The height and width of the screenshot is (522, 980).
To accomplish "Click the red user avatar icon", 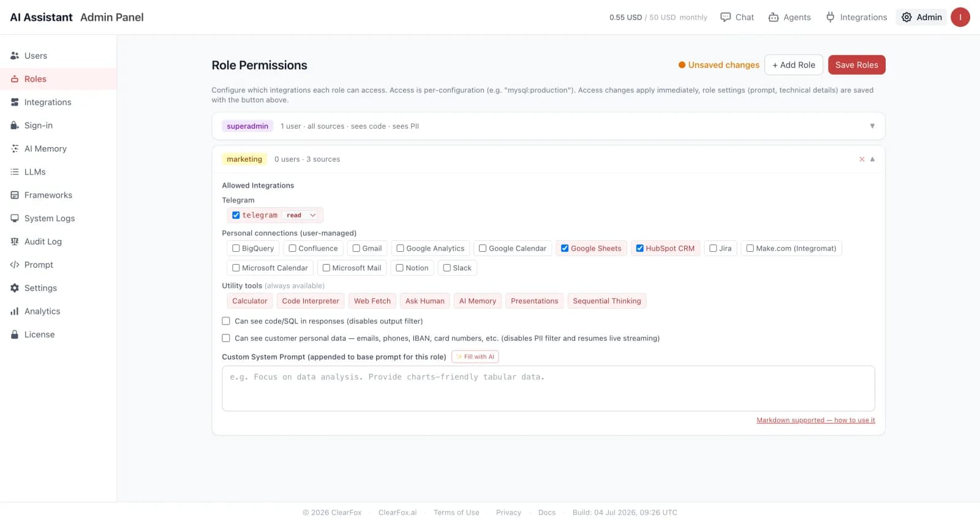I will click(960, 17).
